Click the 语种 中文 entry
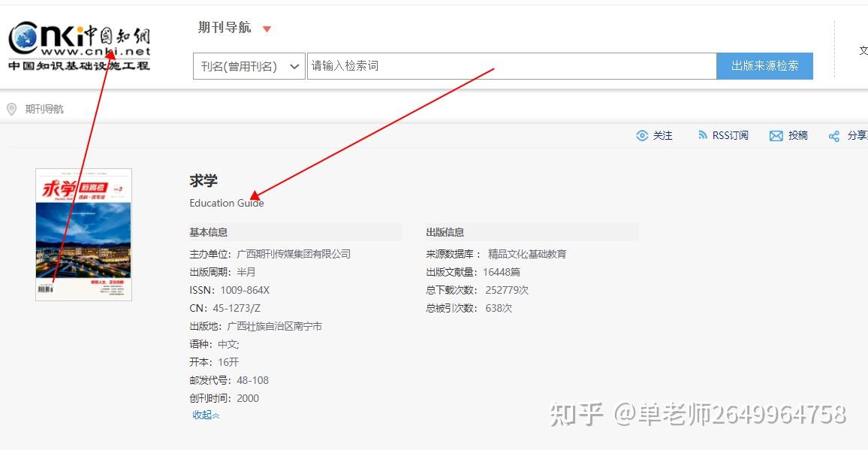868x450 pixels. click(x=214, y=344)
